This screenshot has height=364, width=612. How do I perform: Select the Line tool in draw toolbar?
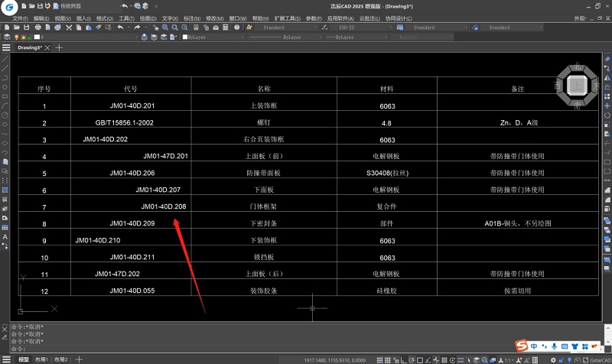tap(5, 60)
